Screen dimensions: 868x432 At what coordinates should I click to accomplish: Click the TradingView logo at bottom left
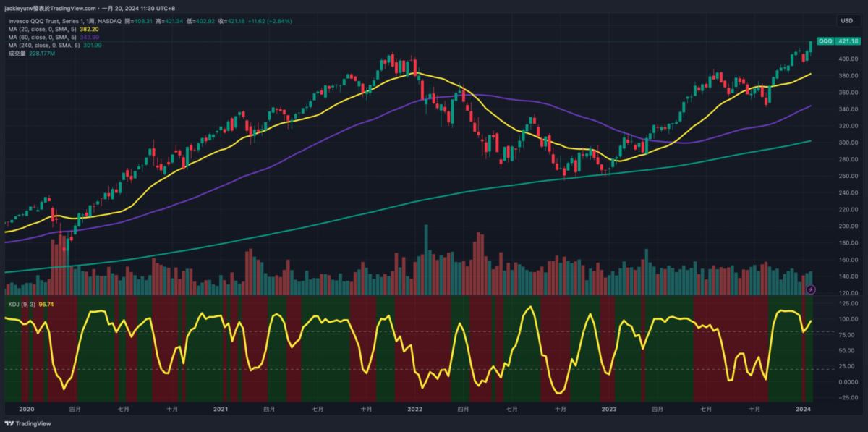pyautogui.click(x=27, y=424)
